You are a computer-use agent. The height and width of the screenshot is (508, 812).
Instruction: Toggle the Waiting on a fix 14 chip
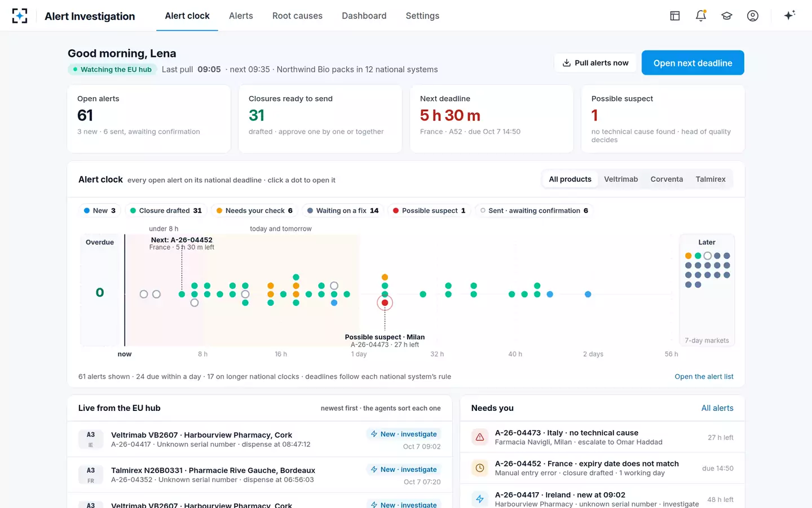click(x=343, y=211)
